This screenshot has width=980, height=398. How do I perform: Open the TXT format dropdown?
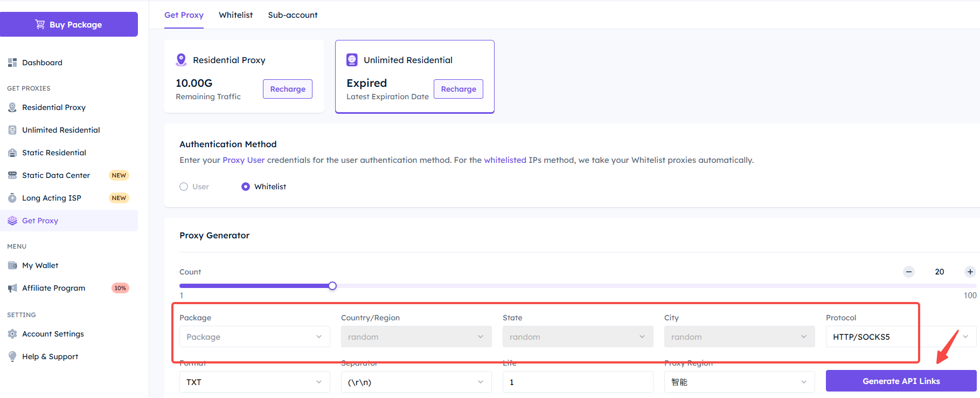[x=255, y=382]
